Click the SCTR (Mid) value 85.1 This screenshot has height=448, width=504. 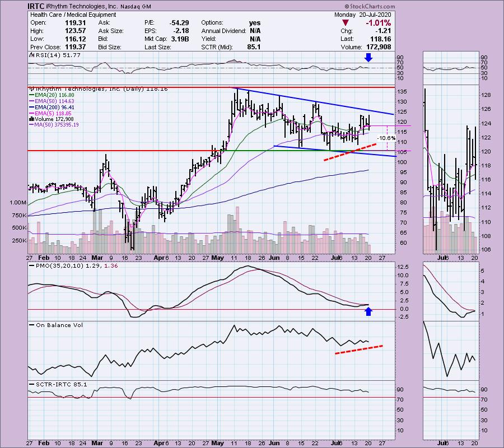(254, 47)
